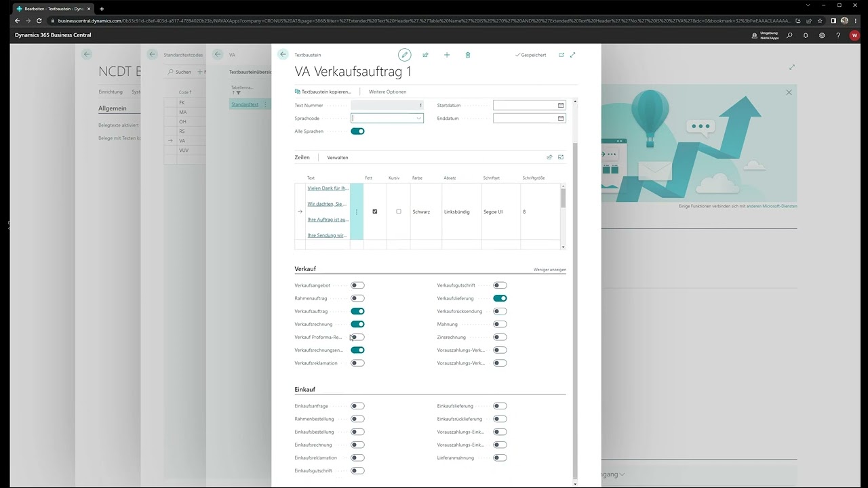Disable Verkaufslieferung switch
This screenshot has height=488, width=868.
coord(500,298)
